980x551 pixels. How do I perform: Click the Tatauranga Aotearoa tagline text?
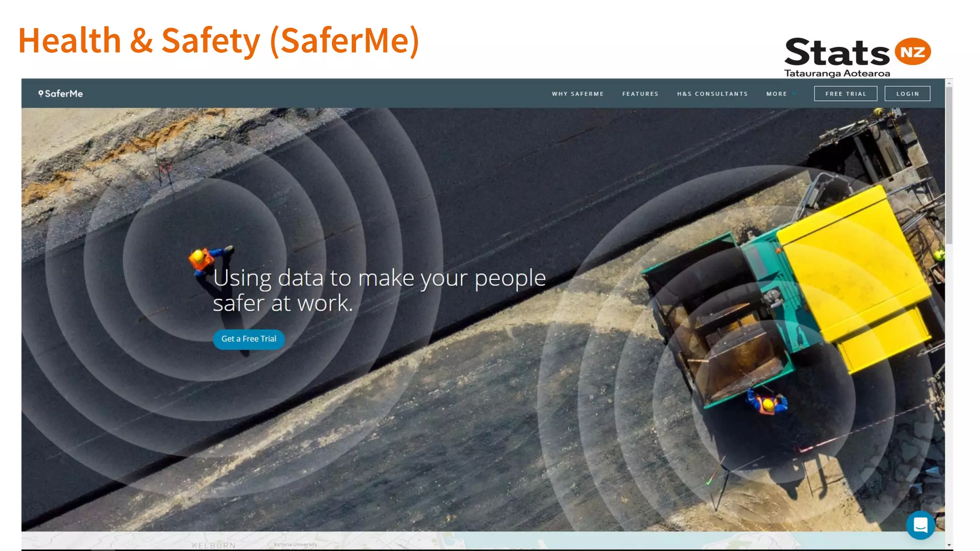click(x=837, y=73)
